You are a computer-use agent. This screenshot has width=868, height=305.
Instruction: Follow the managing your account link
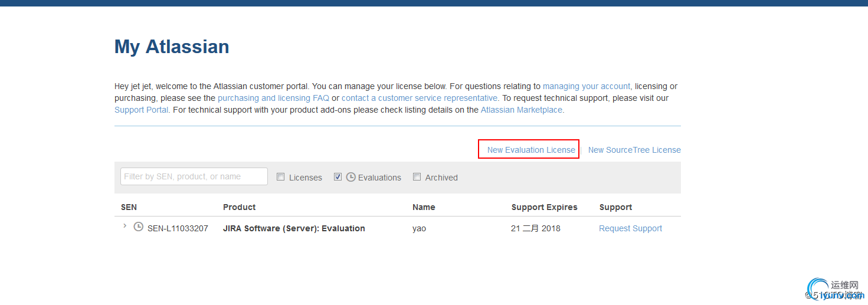(x=587, y=86)
